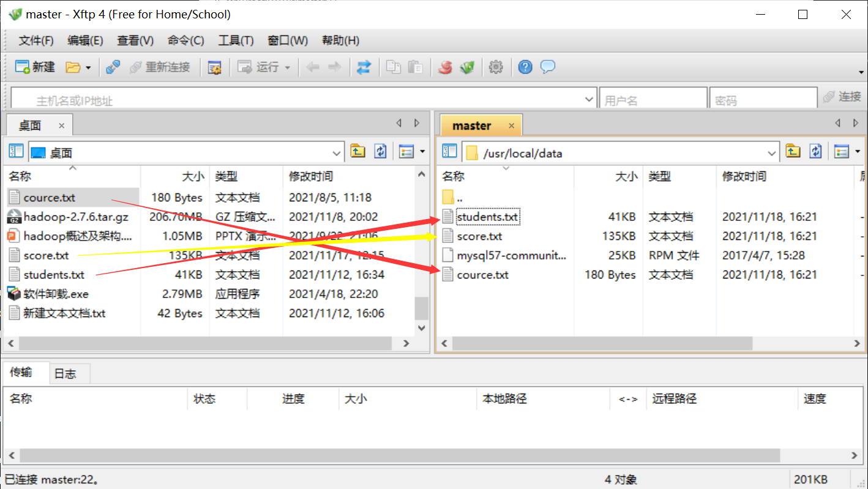Open the 编辑(E) menu
This screenshot has height=489, width=868.
[85, 40]
